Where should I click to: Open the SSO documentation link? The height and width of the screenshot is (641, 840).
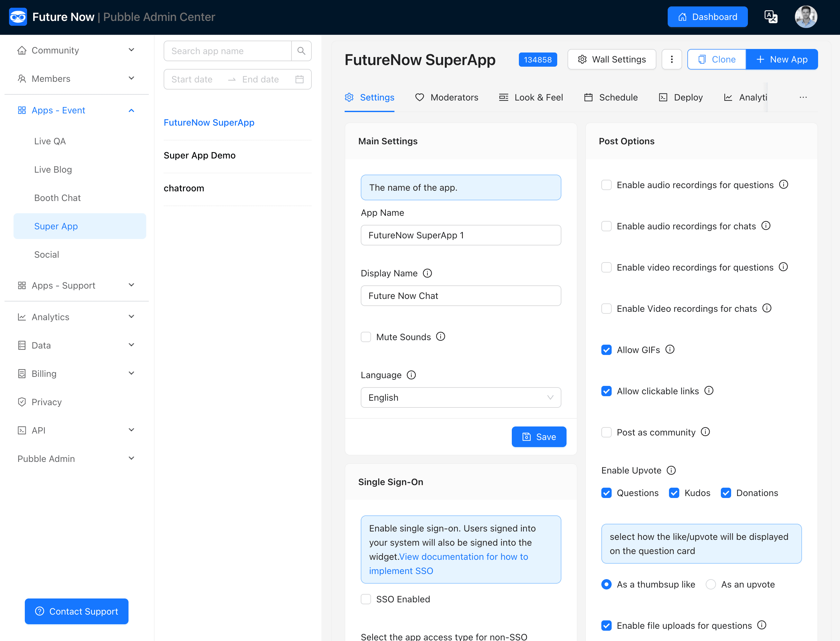pos(463,557)
